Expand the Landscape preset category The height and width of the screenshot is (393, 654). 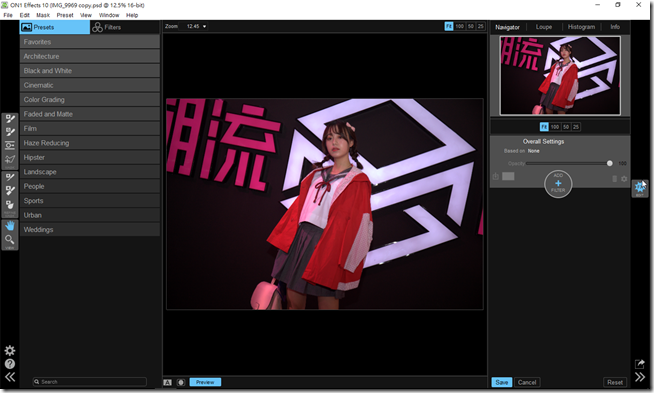pos(90,172)
